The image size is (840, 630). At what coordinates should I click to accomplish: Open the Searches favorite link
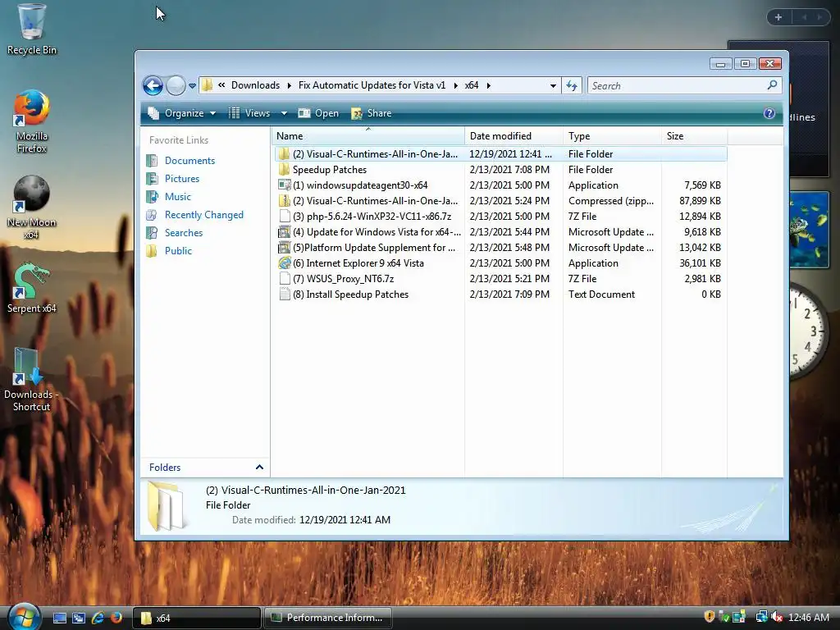pyautogui.click(x=183, y=233)
